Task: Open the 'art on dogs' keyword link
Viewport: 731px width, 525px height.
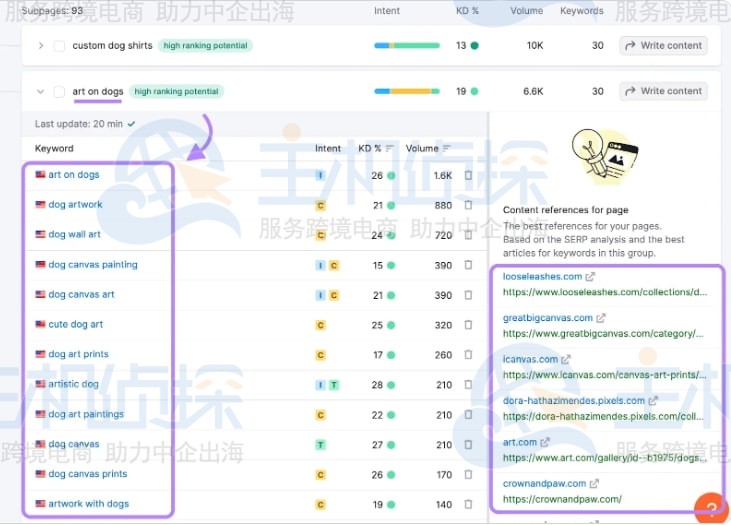Action: click(x=74, y=175)
